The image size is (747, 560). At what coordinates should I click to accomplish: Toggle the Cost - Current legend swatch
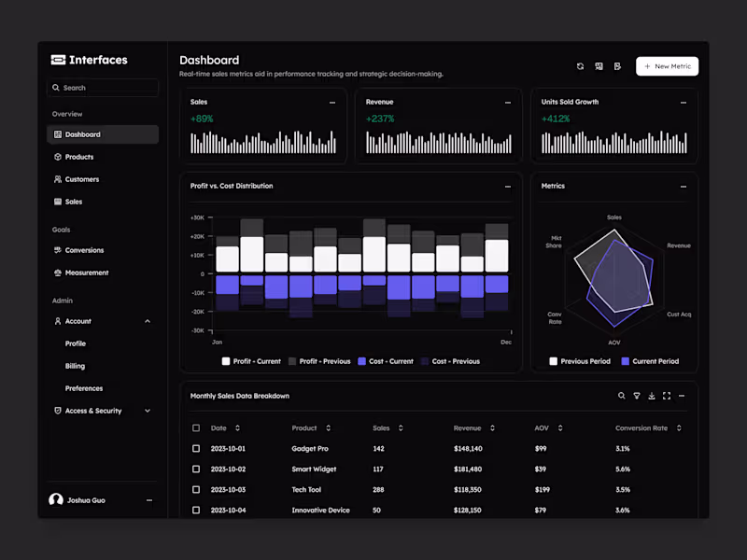(361, 361)
